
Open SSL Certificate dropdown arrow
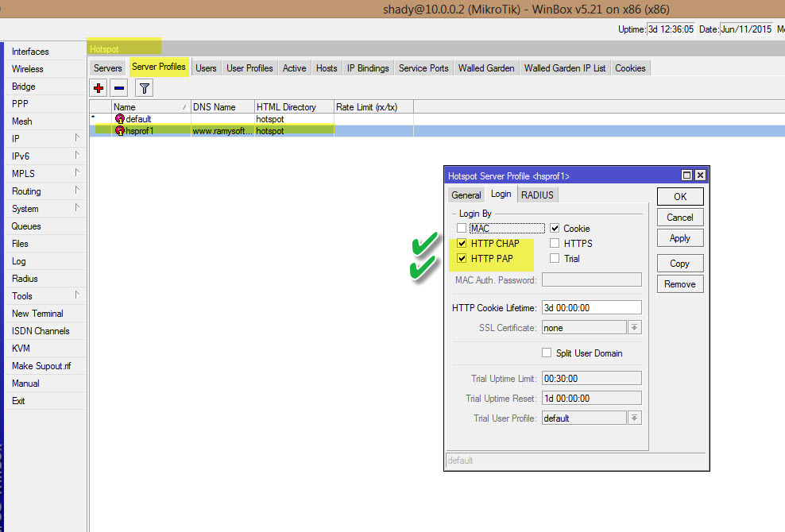(x=634, y=327)
